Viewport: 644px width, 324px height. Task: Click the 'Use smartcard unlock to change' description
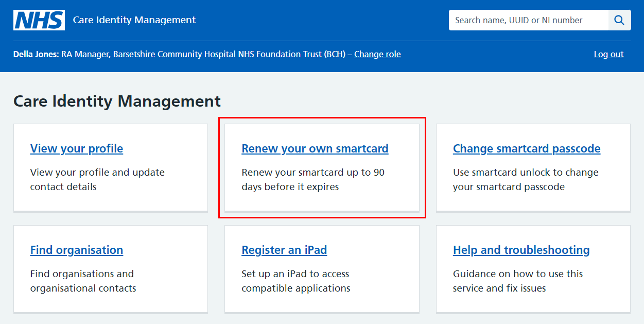[x=526, y=179]
